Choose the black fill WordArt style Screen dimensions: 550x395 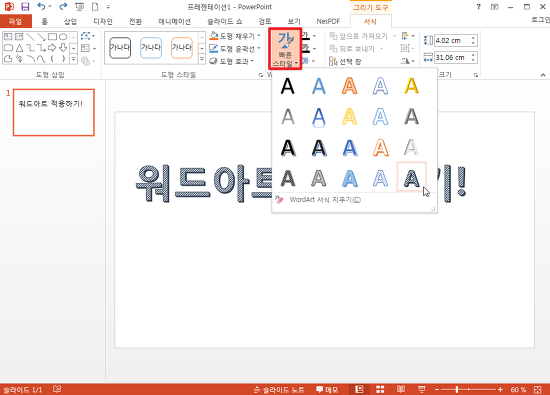pos(288,86)
